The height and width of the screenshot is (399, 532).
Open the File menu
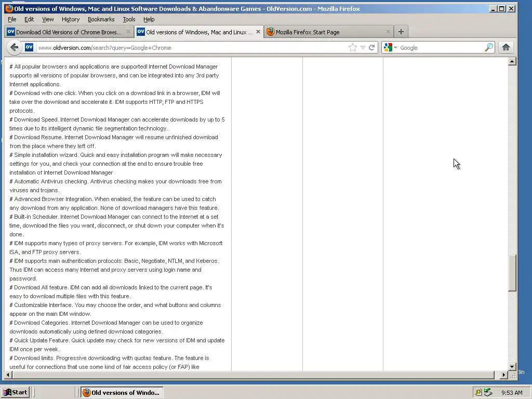click(x=12, y=19)
